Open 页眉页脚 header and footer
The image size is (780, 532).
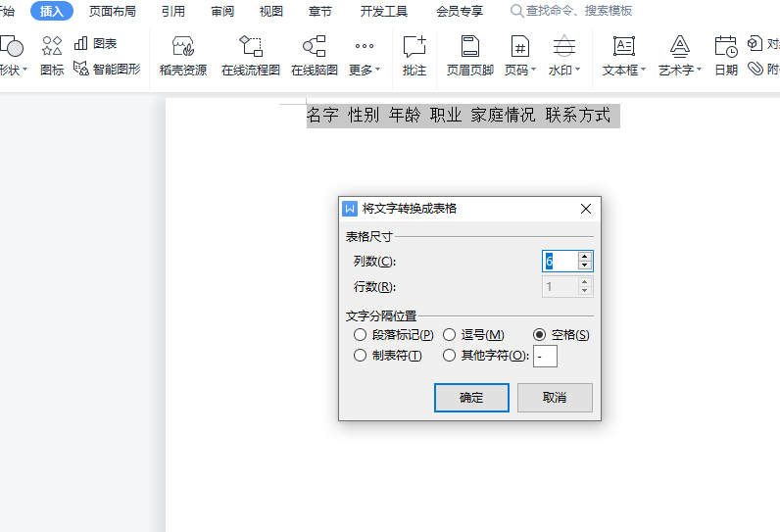(x=470, y=56)
